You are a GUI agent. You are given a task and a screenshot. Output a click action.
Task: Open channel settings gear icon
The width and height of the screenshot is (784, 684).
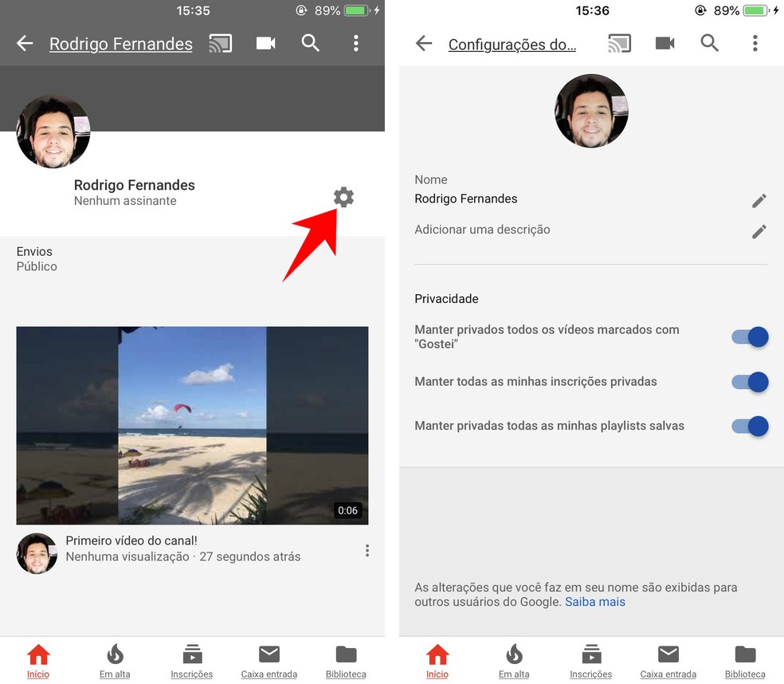(343, 197)
